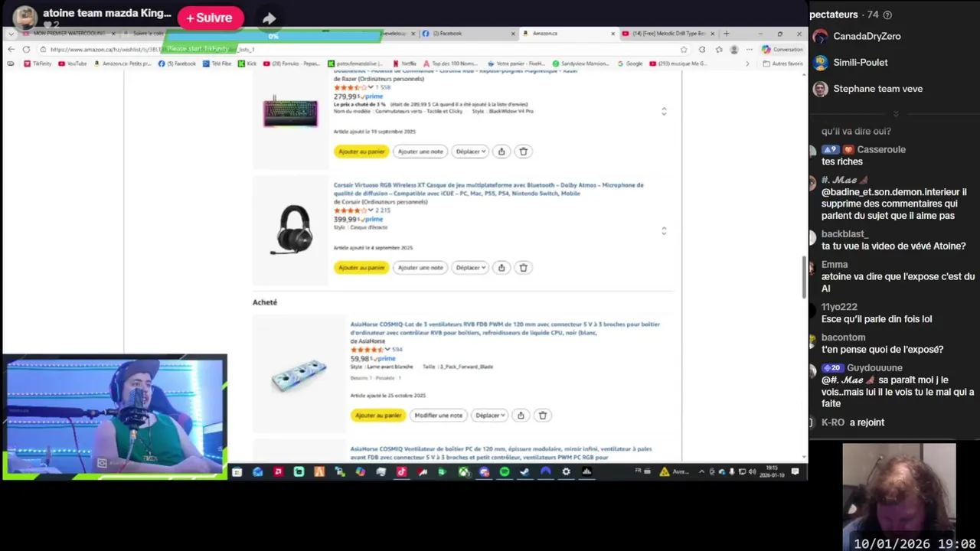Add Corsair Virtuoso headset to cart

point(361,268)
